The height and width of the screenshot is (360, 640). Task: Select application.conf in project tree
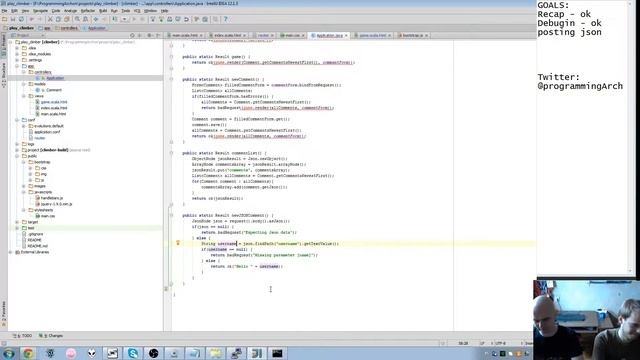(47, 132)
